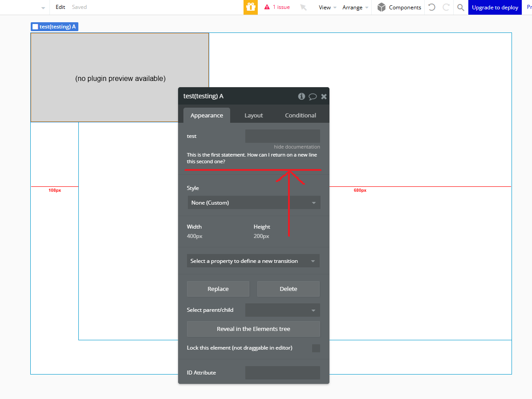Click the Replace button
Screen dimensions: 532x399
pyautogui.click(x=218, y=289)
